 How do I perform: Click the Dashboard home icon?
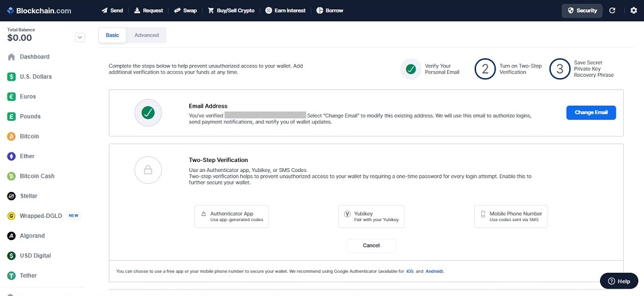[11, 57]
